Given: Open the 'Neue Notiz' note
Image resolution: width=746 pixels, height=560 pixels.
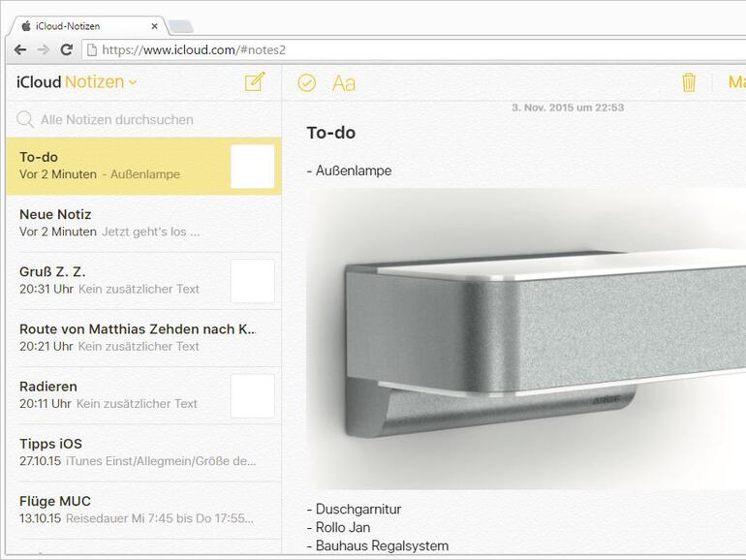Looking at the screenshot, I should pos(143,223).
